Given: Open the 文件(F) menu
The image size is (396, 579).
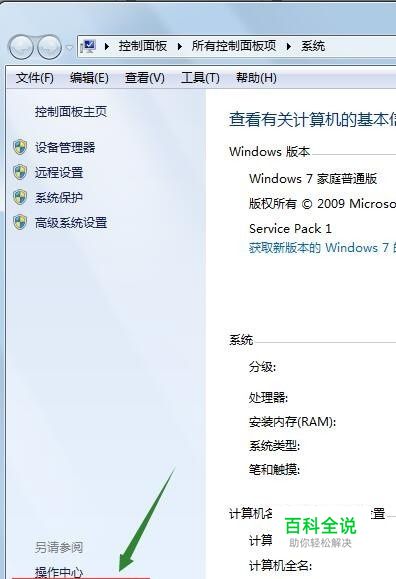Looking at the screenshot, I should pos(35,78).
